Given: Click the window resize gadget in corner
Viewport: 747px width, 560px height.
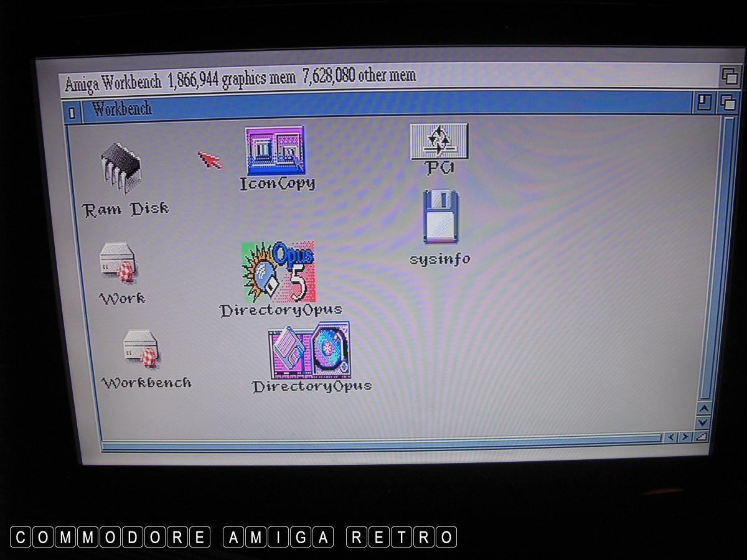Looking at the screenshot, I should point(702,437).
